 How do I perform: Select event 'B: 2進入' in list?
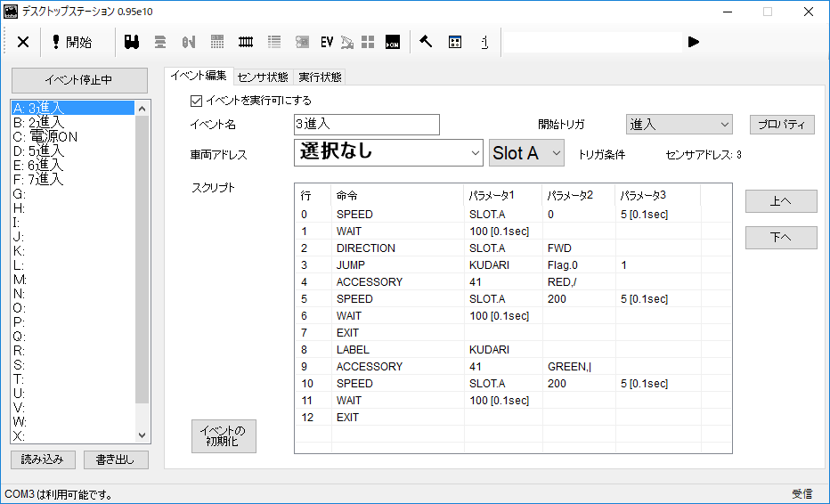point(73,123)
